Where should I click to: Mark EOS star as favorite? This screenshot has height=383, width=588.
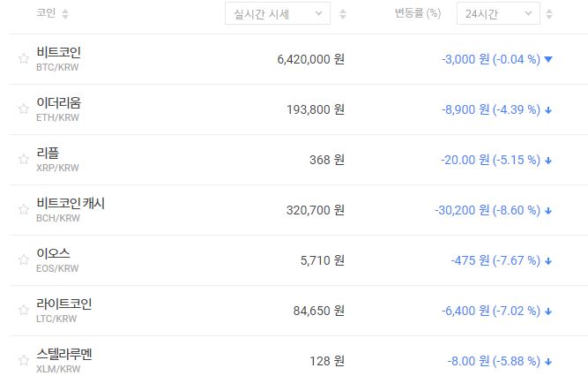point(24,260)
